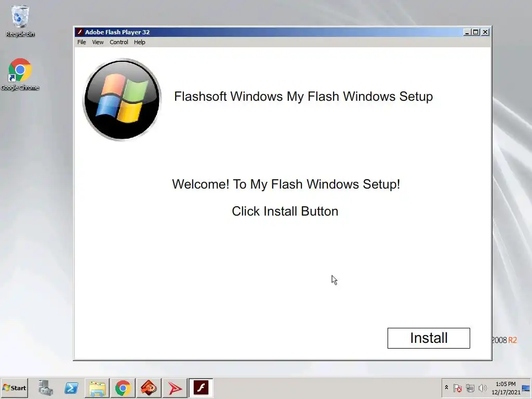Click the red arrow app taskbar icon
Screen dimensions: 532x399
click(175, 388)
